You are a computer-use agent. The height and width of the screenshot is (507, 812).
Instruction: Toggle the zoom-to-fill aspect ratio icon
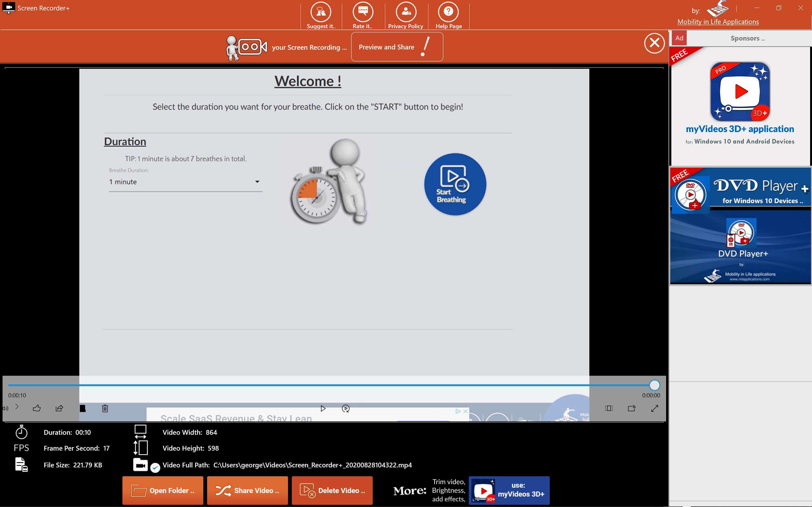point(609,408)
